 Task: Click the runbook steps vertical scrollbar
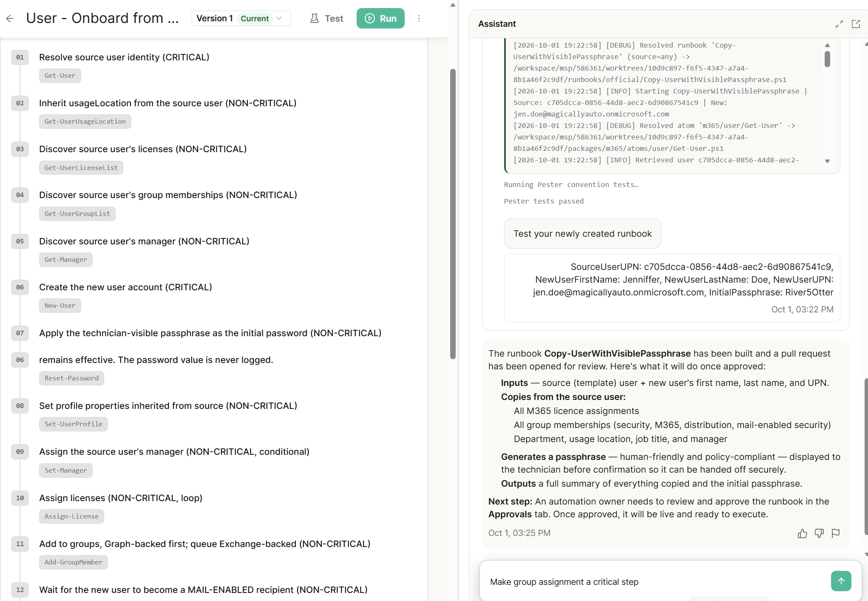[x=453, y=214]
